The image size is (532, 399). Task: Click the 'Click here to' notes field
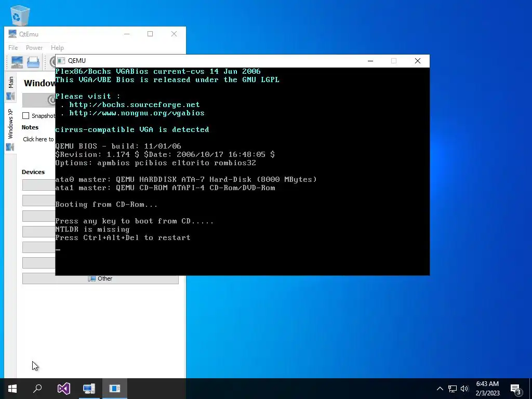click(x=38, y=139)
